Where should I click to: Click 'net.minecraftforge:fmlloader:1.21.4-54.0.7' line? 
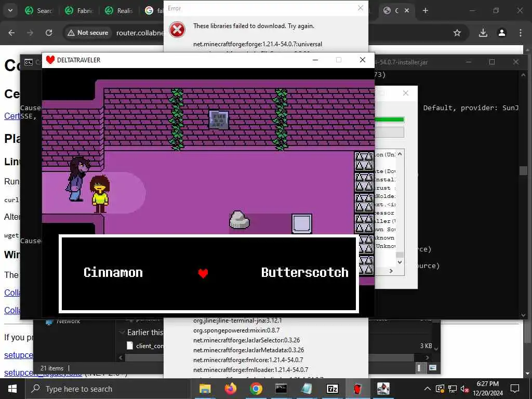coord(250,369)
